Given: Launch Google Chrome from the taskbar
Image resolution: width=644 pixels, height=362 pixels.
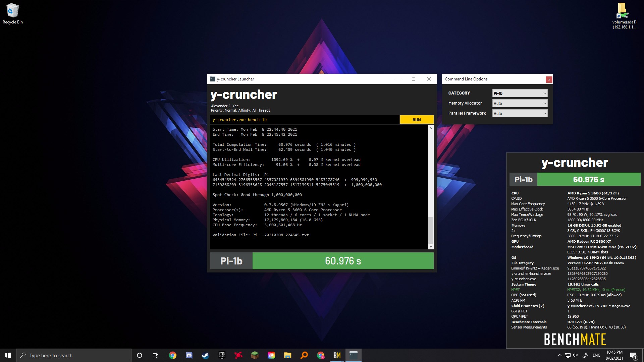Looking at the screenshot, I should [173, 355].
